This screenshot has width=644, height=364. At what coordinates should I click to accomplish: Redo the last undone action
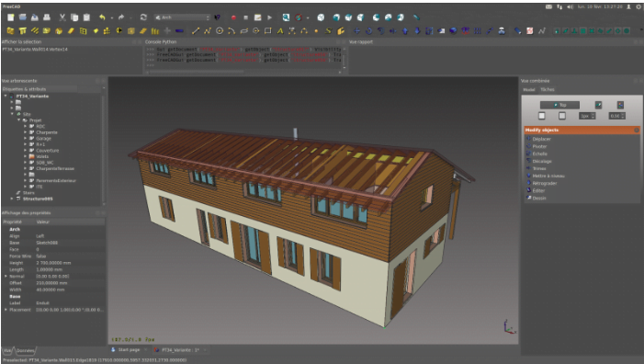pos(121,17)
